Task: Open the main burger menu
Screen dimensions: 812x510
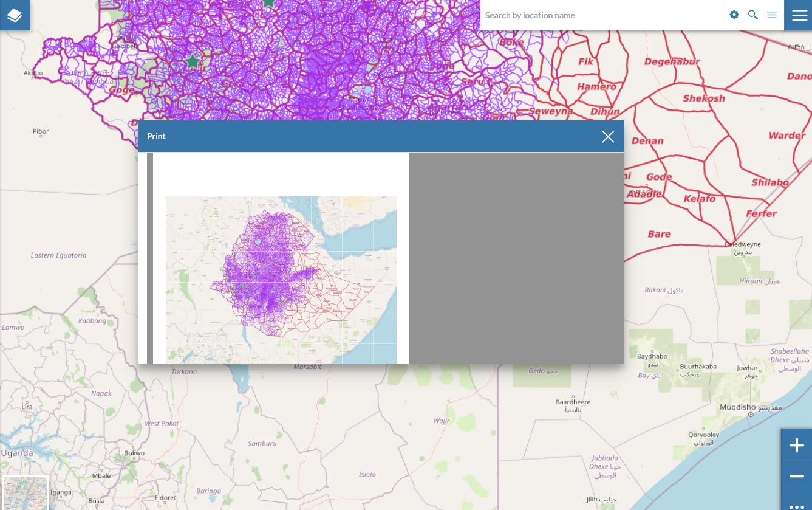Action: pyautogui.click(x=799, y=15)
